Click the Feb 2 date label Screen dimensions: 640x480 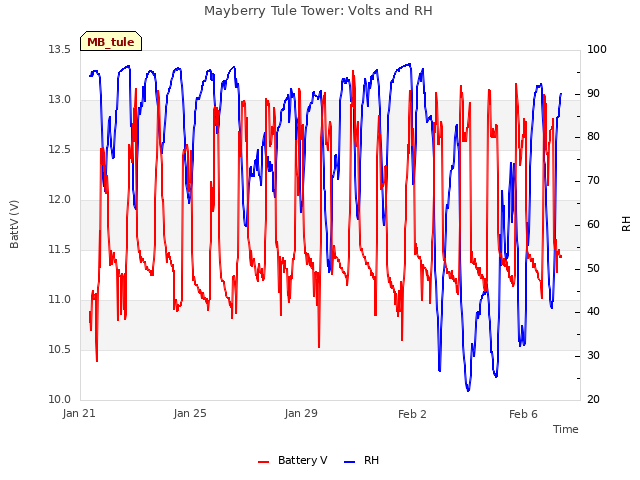(412, 414)
